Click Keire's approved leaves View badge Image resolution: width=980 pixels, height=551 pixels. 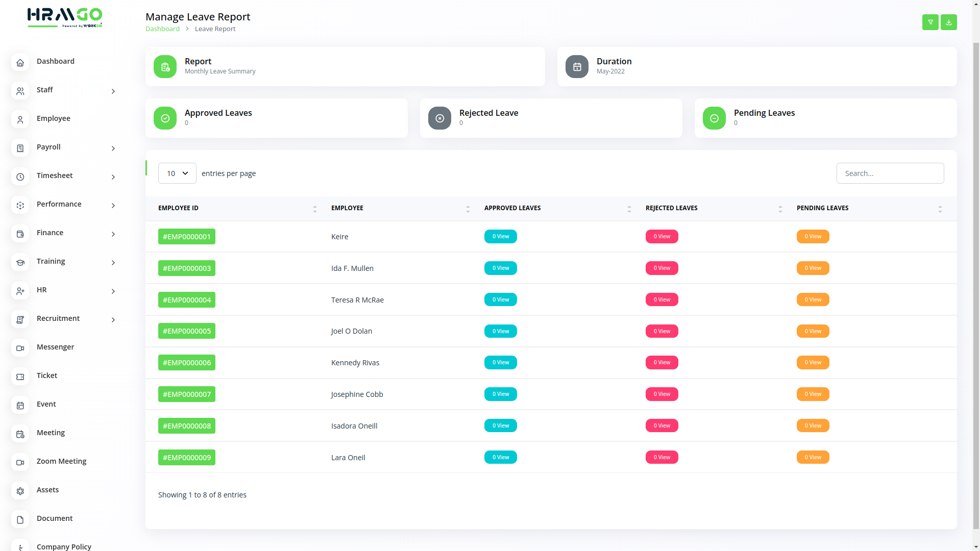click(x=500, y=236)
